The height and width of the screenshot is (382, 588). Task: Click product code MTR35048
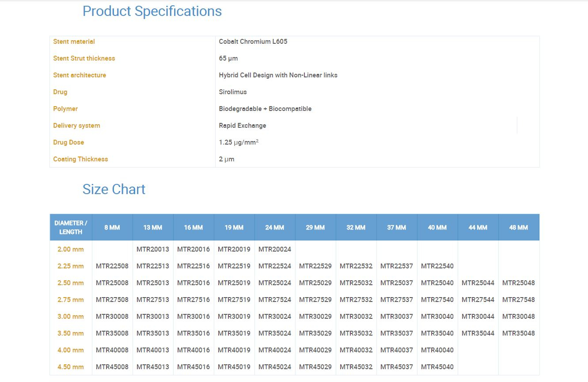519,333
